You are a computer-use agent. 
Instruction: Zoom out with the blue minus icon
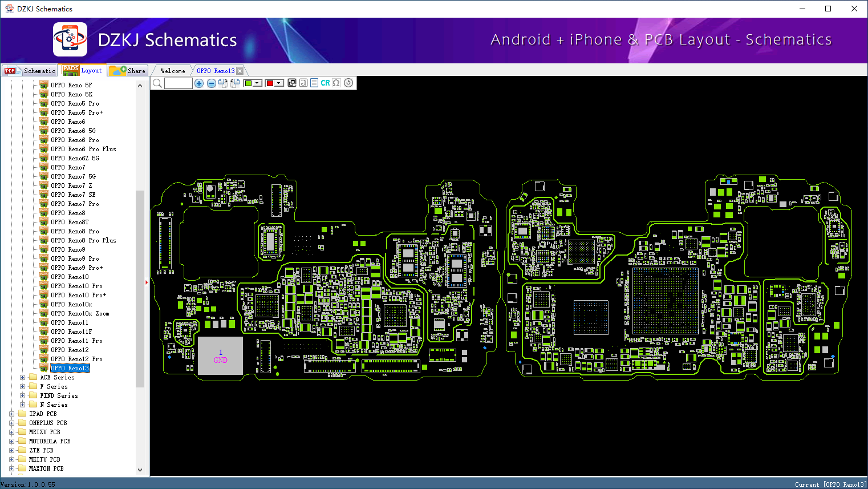coord(211,83)
